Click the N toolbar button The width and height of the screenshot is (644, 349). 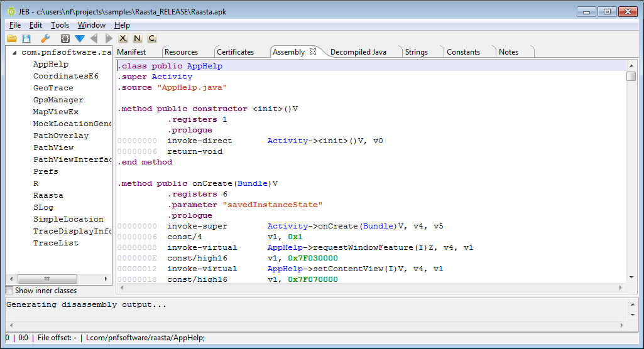coord(137,38)
